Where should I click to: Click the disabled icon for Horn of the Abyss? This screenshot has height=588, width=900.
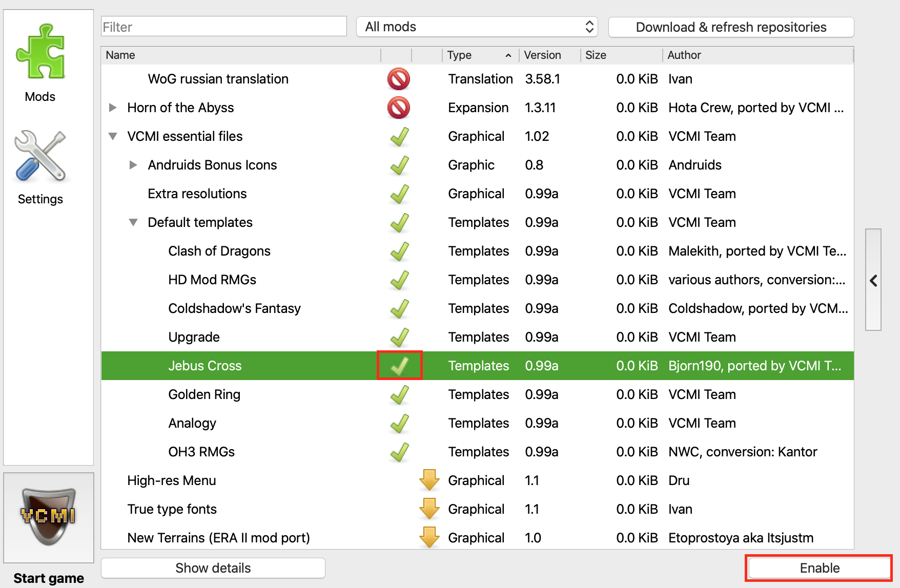pos(399,108)
